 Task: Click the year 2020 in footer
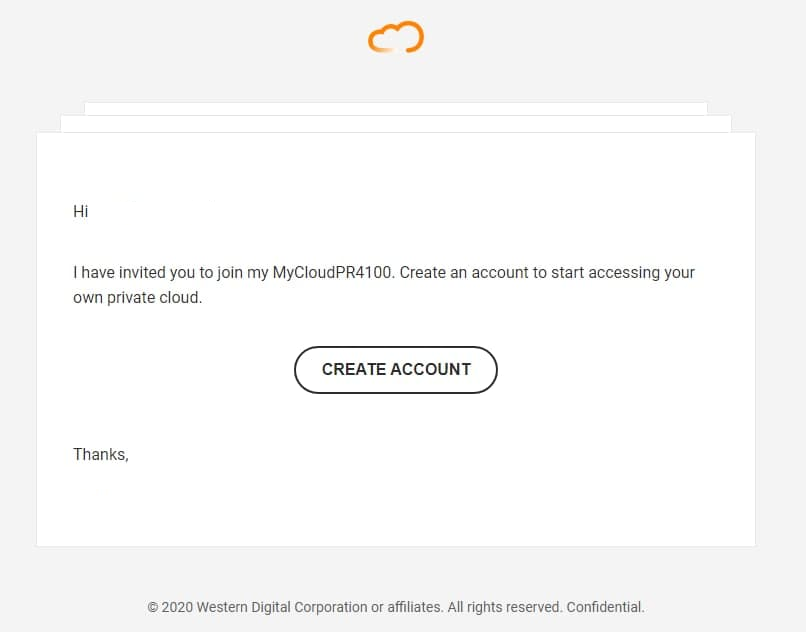[x=177, y=607]
